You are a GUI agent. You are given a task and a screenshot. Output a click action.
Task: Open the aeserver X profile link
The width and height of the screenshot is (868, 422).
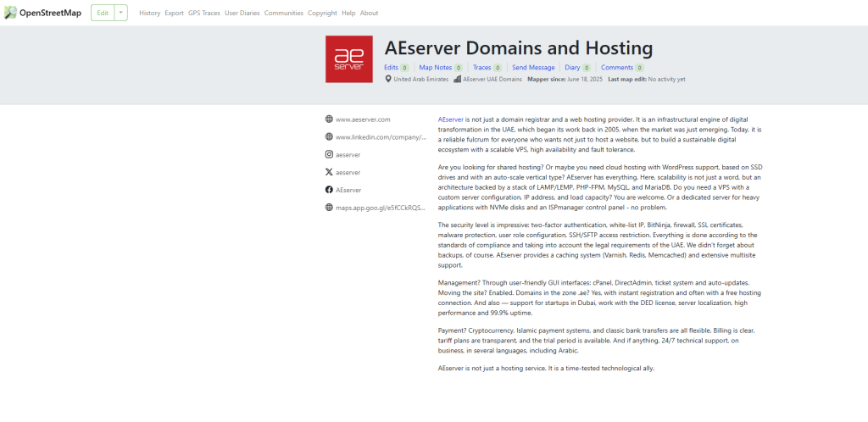click(x=348, y=173)
